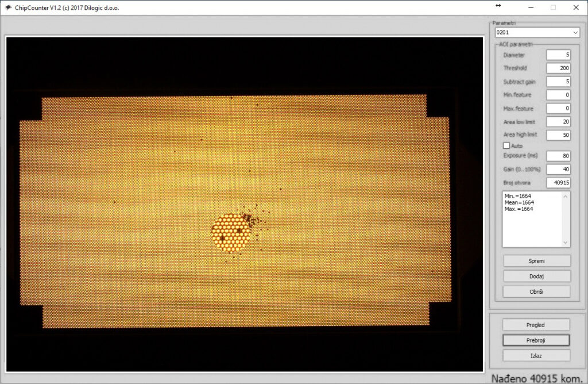588x384 pixels.
Task: Click the Area low limit field
Action: pos(558,122)
